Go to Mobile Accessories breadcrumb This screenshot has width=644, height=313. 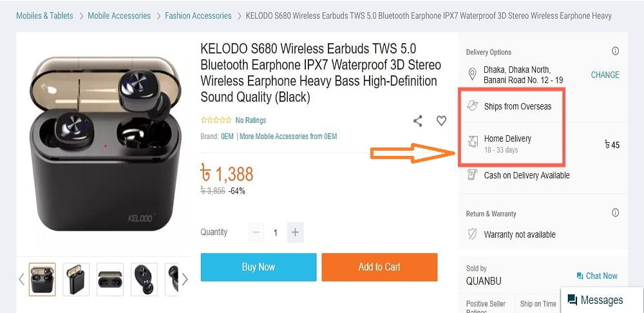click(x=119, y=15)
